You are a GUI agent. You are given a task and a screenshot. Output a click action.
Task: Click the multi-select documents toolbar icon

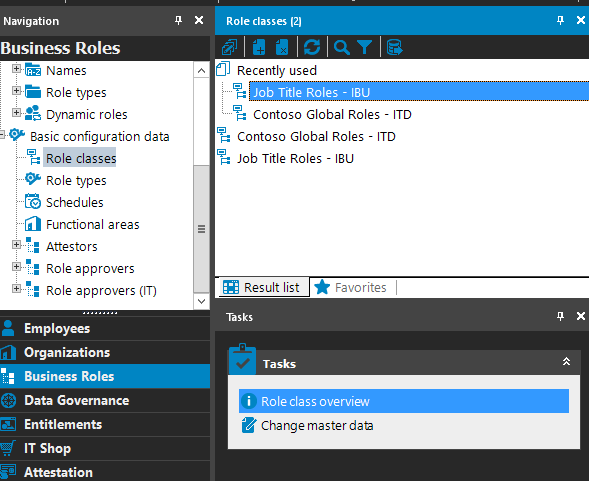pos(229,47)
